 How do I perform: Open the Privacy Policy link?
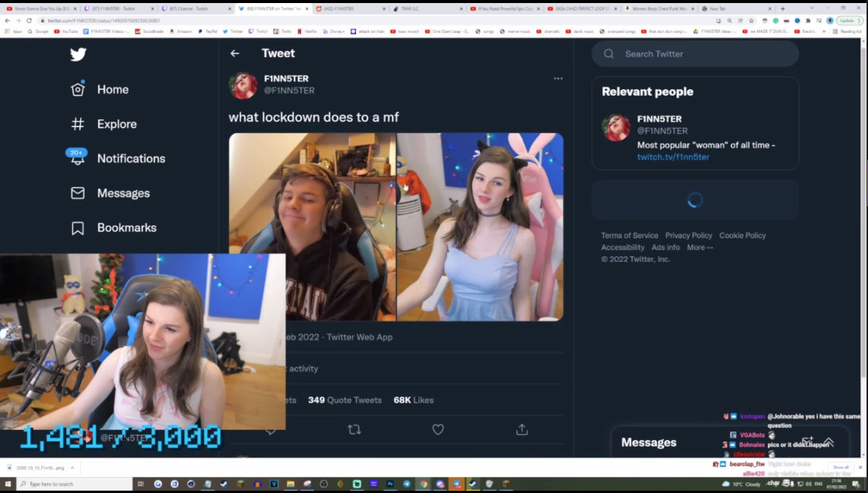688,236
